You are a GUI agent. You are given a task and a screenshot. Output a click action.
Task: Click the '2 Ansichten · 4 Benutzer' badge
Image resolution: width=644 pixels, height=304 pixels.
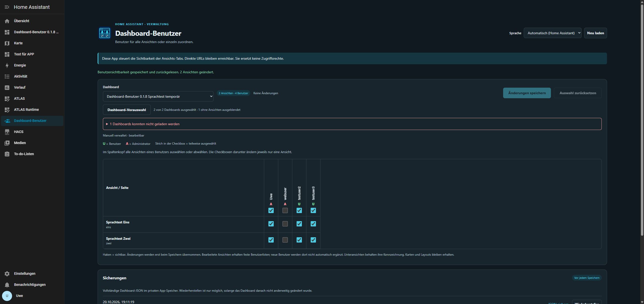(x=233, y=93)
